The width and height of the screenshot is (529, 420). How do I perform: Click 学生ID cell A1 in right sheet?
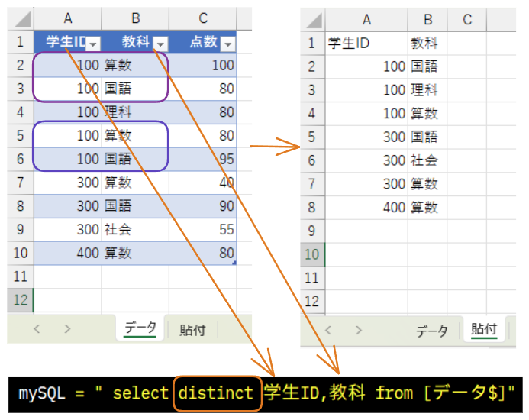(366, 44)
